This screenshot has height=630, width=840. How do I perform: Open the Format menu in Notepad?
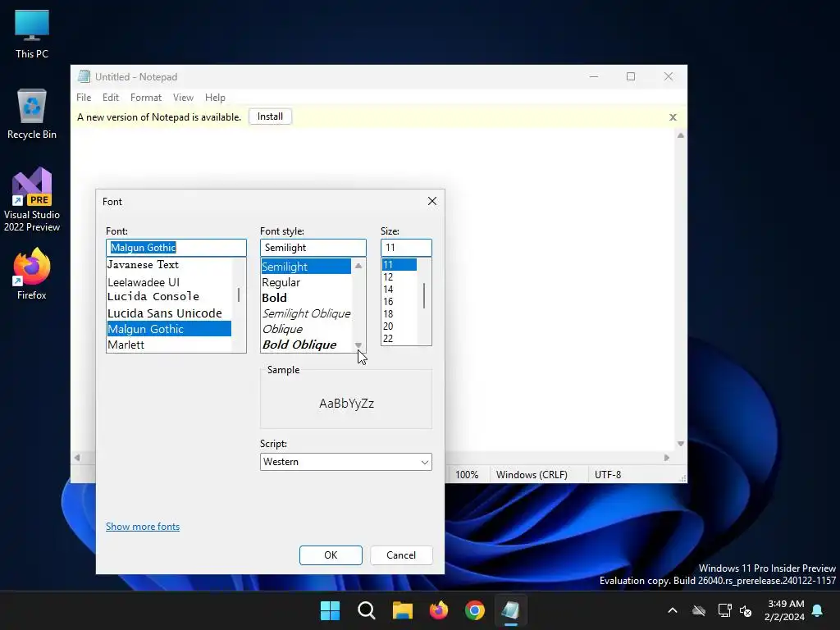146,98
